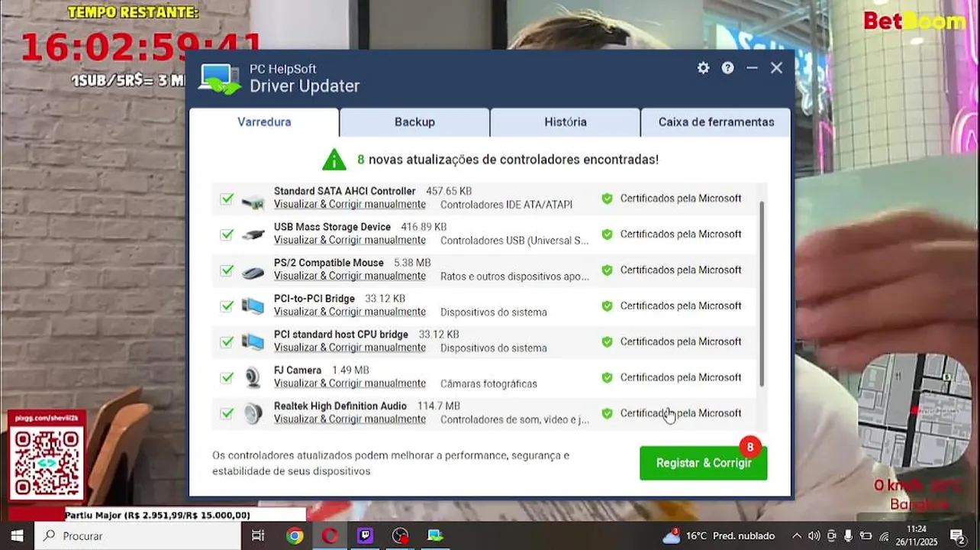Open Google Chrome from the taskbar
This screenshot has height=550, width=980.
295,535
